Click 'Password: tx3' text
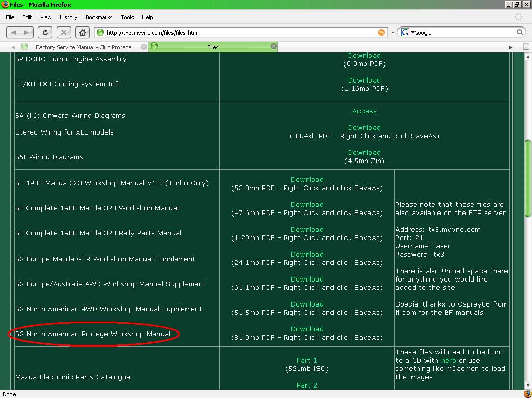Screen dimensions: 532x399 click(x=420, y=255)
